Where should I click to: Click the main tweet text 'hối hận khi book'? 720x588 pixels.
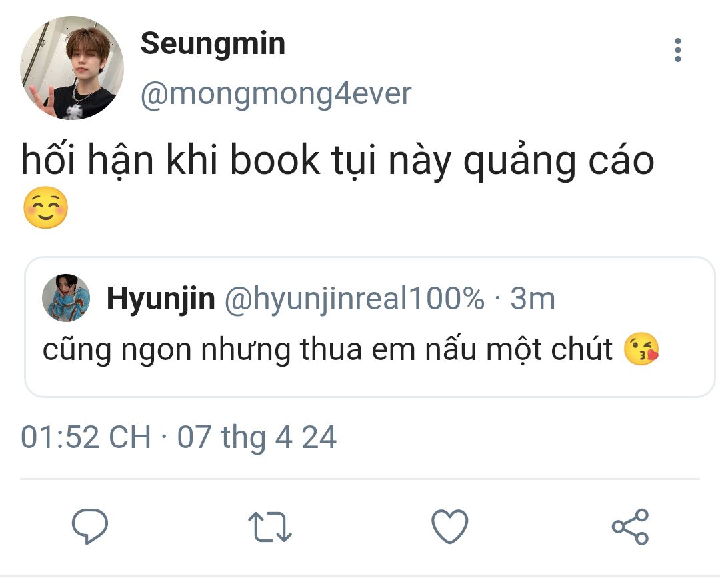click(171, 161)
